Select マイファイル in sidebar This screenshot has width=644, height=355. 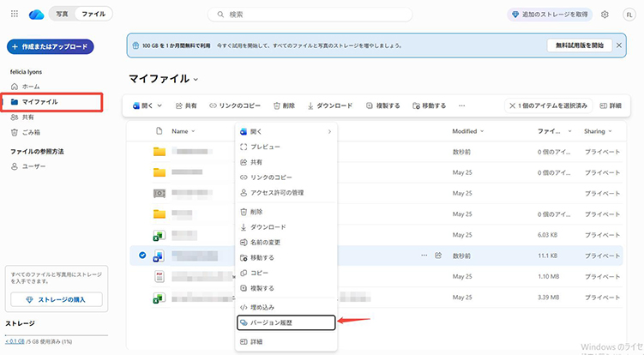tap(51, 102)
